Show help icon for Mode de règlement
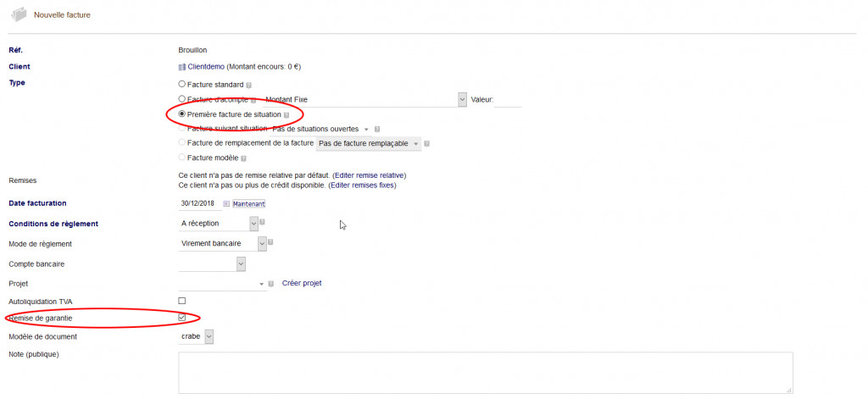This screenshot has width=868, height=399. click(270, 242)
